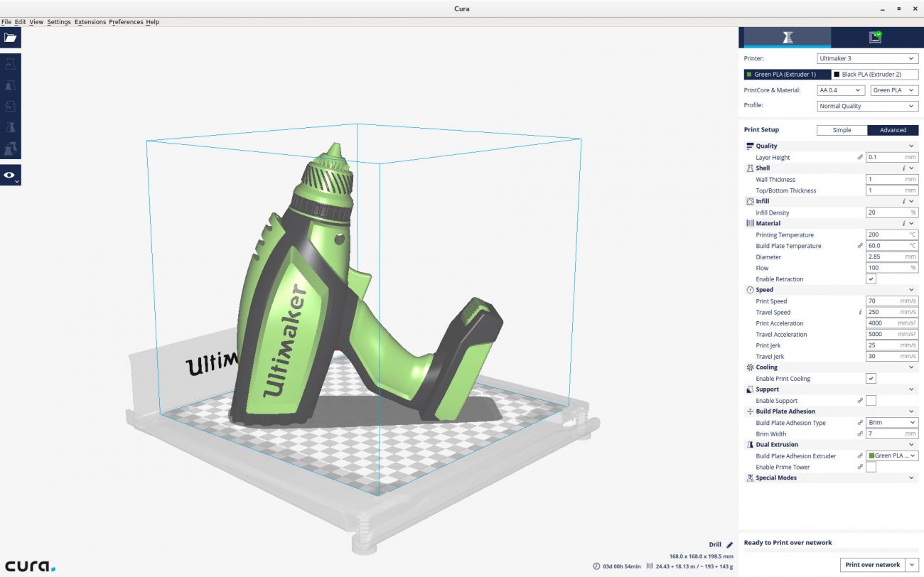The image size is (924, 577).
Task: Select the Green PLA (Extruder 1) tab
Action: point(787,74)
